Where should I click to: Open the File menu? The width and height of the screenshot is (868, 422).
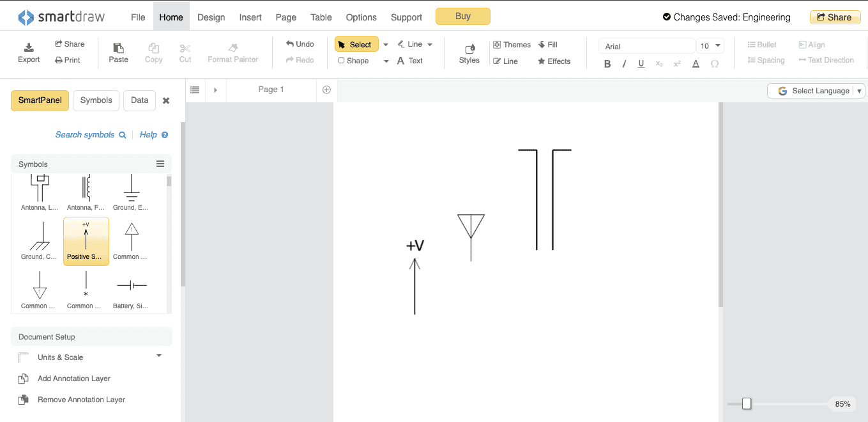tap(138, 17)
